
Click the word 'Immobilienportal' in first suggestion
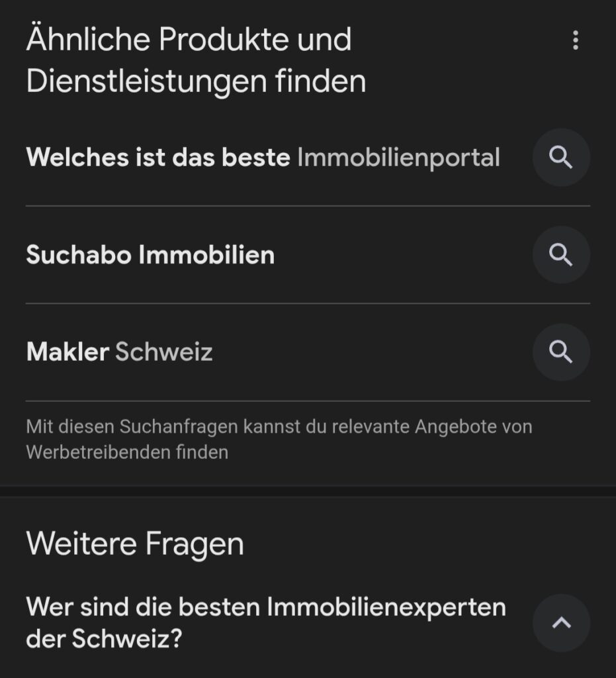(399, 158)
